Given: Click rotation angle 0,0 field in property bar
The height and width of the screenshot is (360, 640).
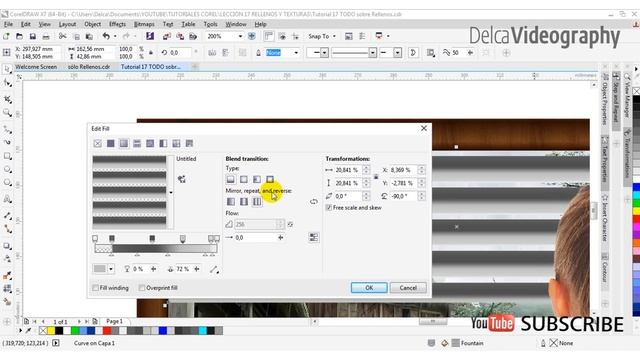Looking at the screenshot, I should tap(180, 53).
